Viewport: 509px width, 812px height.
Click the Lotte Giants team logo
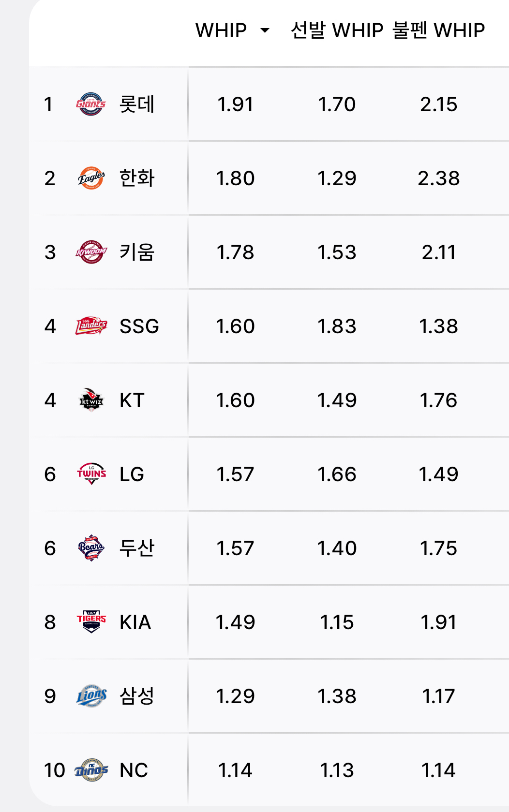click(91, 104)
